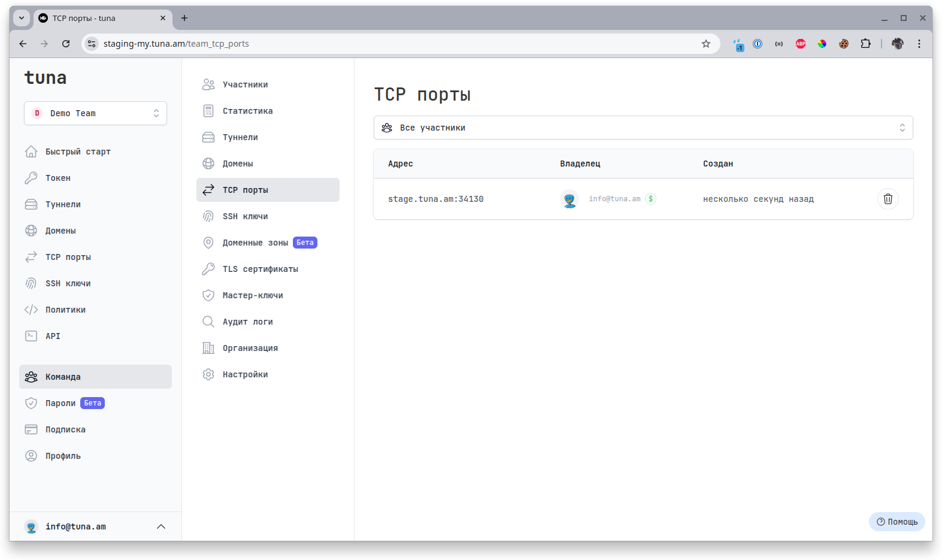Click the Помощь help button
The width and height of the screenshot is (942, 560).
pos(896,522)
